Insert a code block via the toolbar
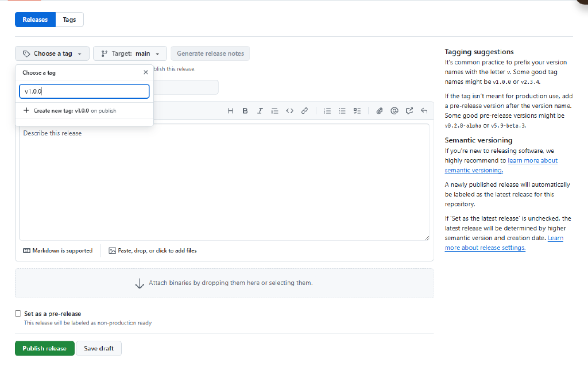Image resolution: width=588 pixels, height=366 pixels. tap(289, 110)
